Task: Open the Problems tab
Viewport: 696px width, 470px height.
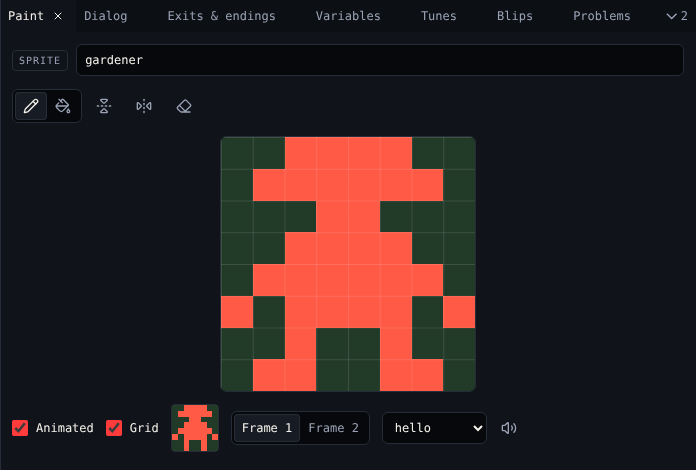Action: pos(601,16)
